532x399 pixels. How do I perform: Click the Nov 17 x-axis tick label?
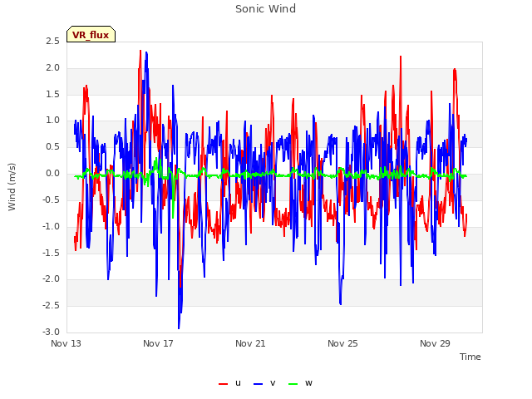click(x=158, y=343)
